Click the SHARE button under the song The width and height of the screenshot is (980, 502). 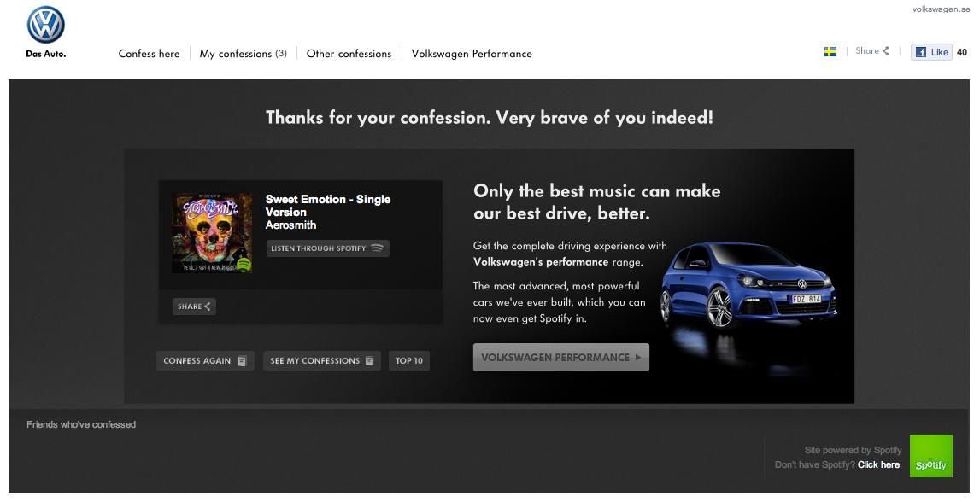194,306
